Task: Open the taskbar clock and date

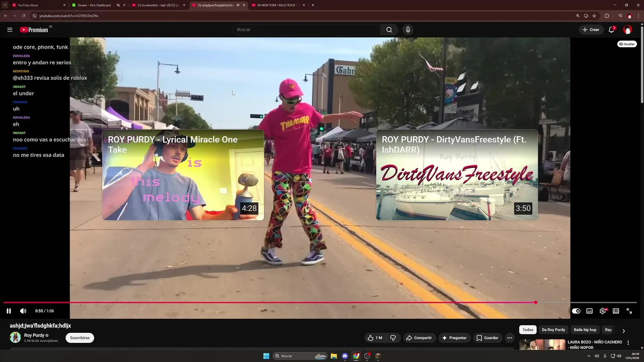Action: (632, 356)
